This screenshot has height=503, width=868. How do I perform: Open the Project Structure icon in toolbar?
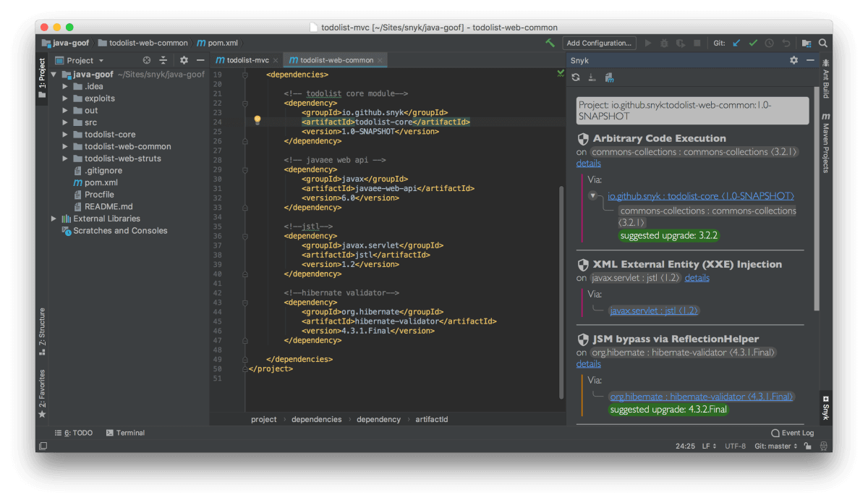point(807,43)
